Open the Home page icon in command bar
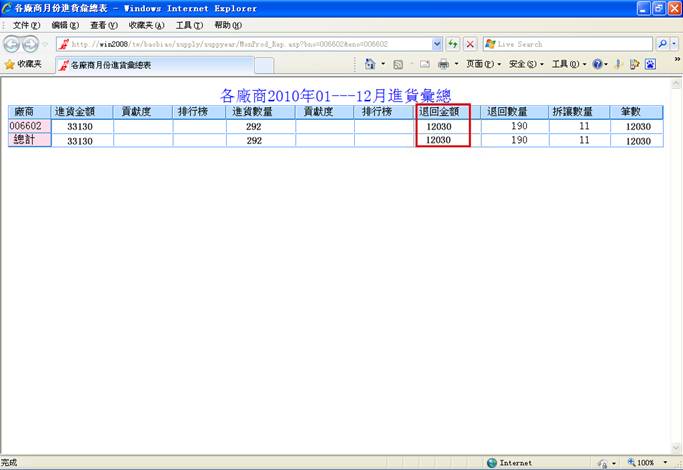Viewport: 683px width, 470px height. (x=369, y=64)
